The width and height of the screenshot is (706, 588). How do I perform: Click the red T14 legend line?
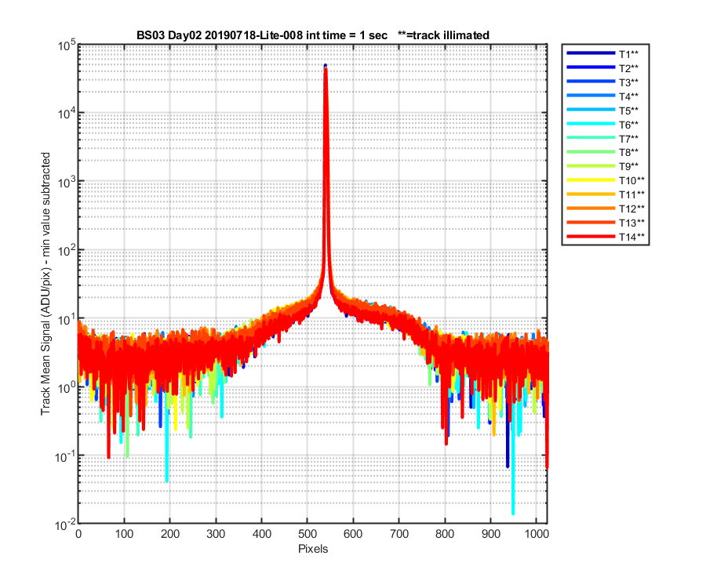click(591, 236)
